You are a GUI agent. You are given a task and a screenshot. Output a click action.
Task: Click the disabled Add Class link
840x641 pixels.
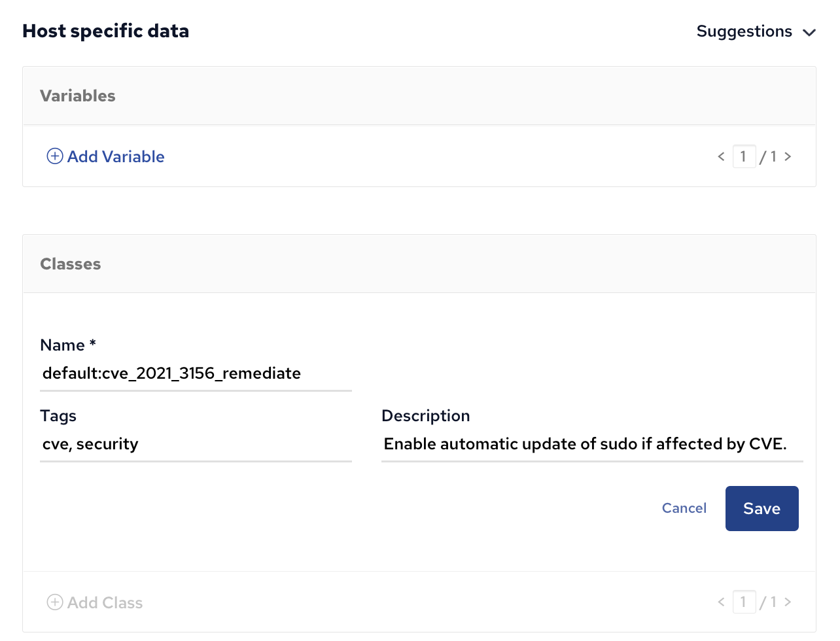click(x=95, y=602)
